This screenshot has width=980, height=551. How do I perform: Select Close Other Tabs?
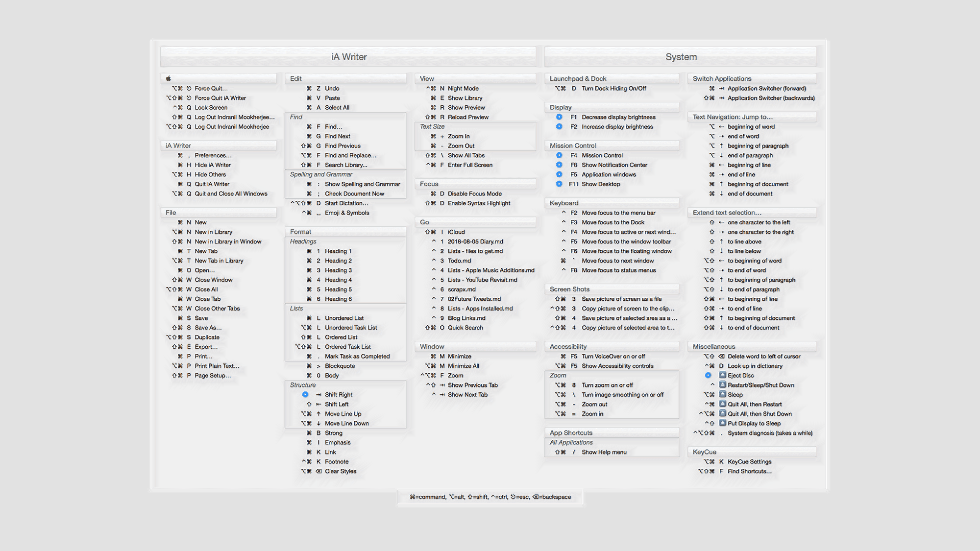219,309
